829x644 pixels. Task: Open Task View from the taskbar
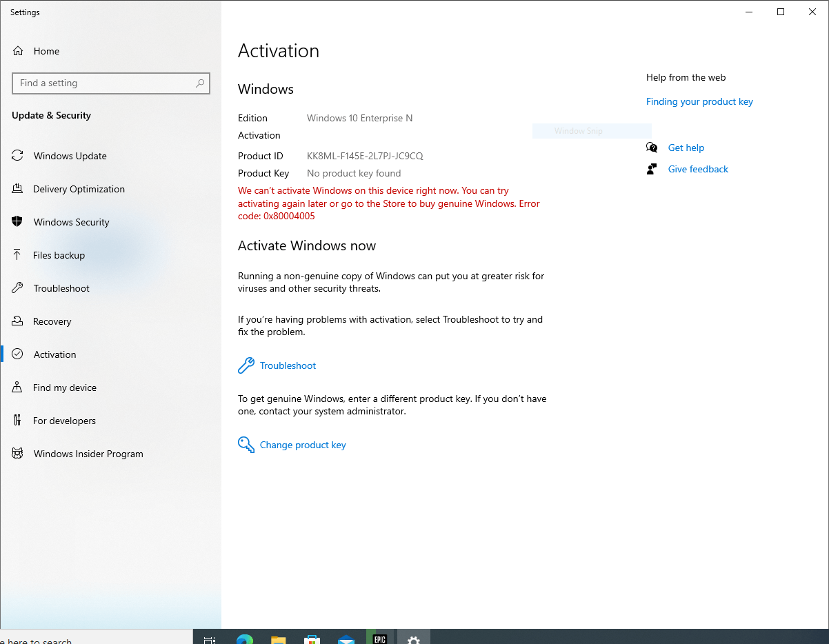[x=210, y=639]
